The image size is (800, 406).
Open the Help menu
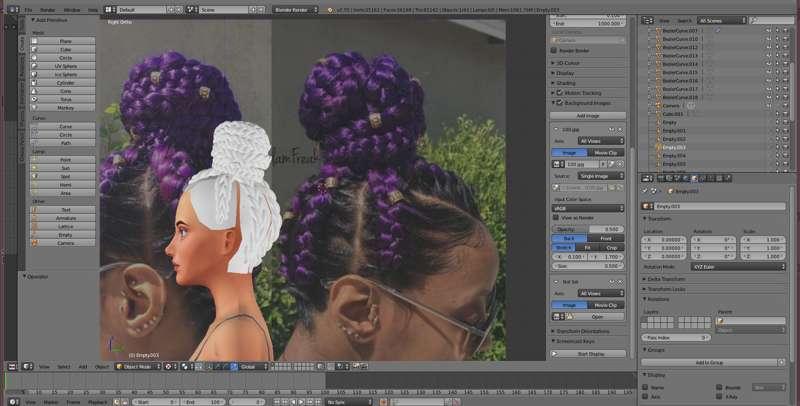(92, 10)
